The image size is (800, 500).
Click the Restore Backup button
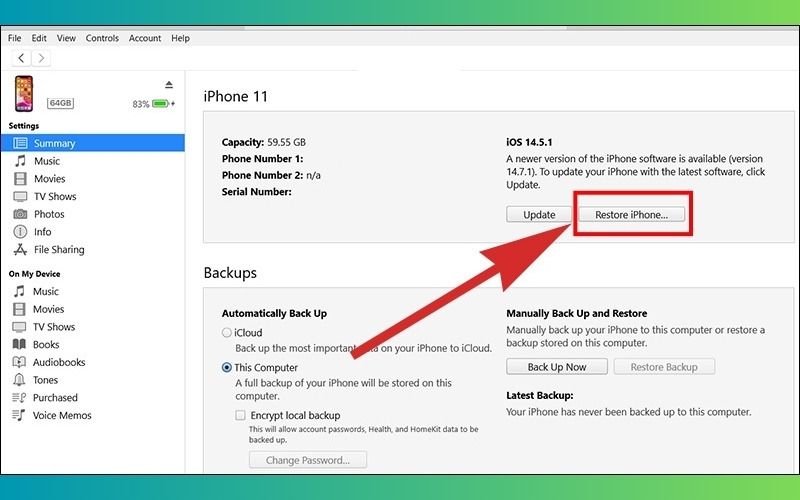[x=664, y=367]
